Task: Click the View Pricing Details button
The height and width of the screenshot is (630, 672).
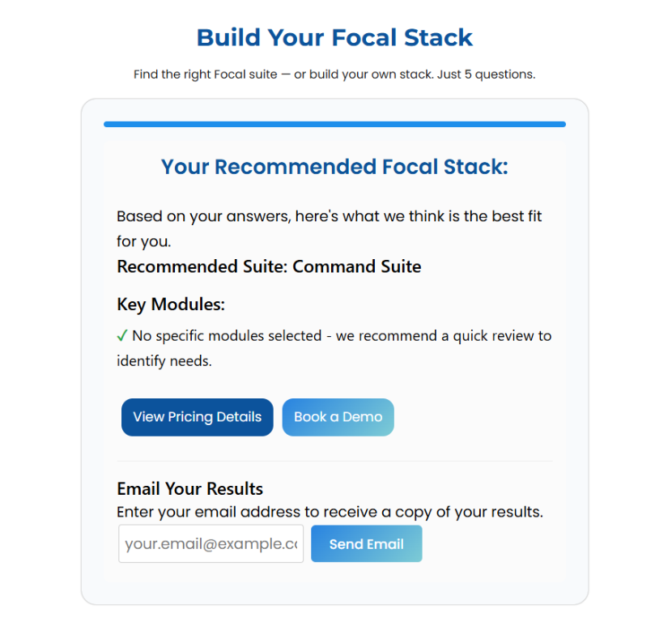Action: [198, 417]
